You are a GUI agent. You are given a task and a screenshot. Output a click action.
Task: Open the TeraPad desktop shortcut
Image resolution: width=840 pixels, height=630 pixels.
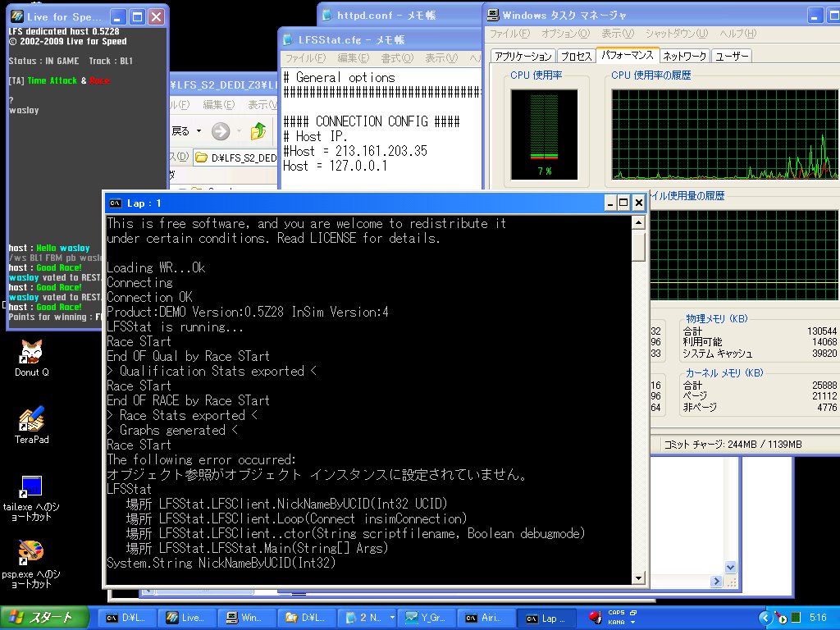(x=32, y=426)
